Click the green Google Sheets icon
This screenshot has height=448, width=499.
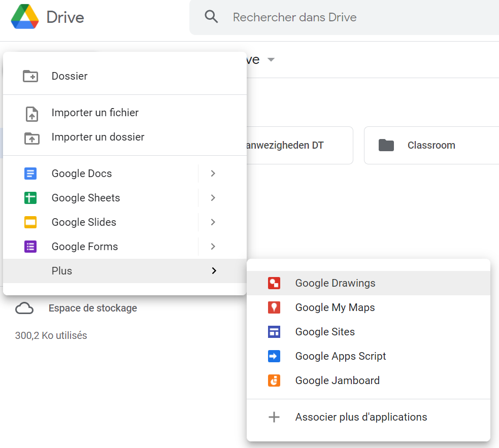coord(30,197)
